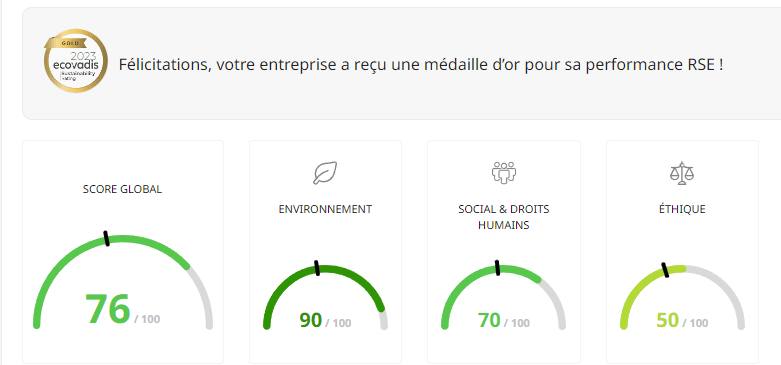This screenshot has width=781, height=365.
Task: Click the Social & Droits Humains people icon
Action: pos(504,173)
